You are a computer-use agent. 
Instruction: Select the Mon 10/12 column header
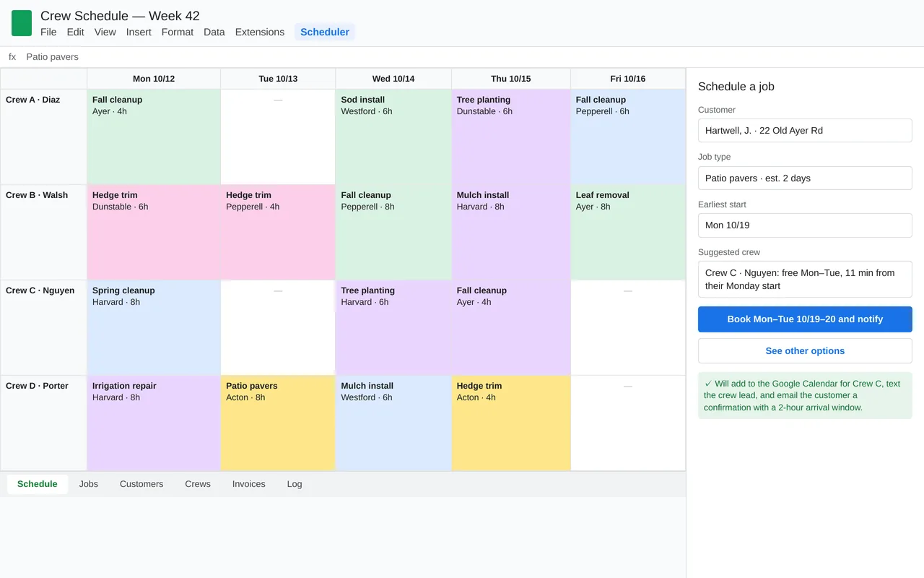(154, 79)
